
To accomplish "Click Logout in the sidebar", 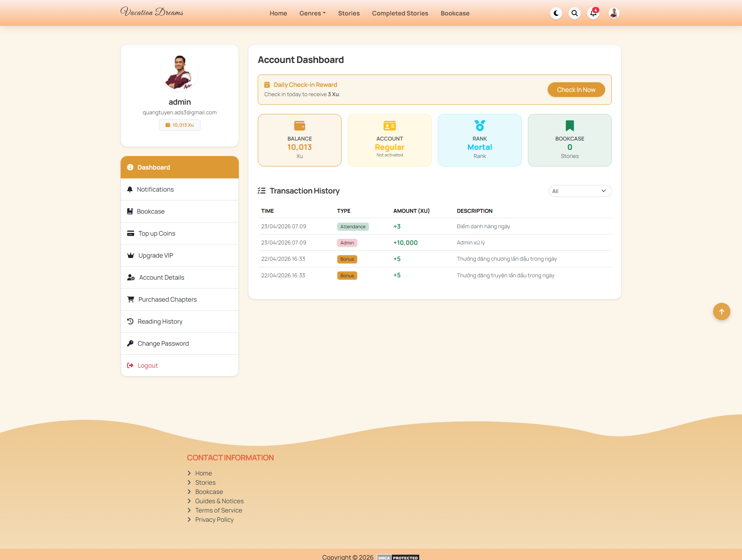I will [x=180, y=365].
